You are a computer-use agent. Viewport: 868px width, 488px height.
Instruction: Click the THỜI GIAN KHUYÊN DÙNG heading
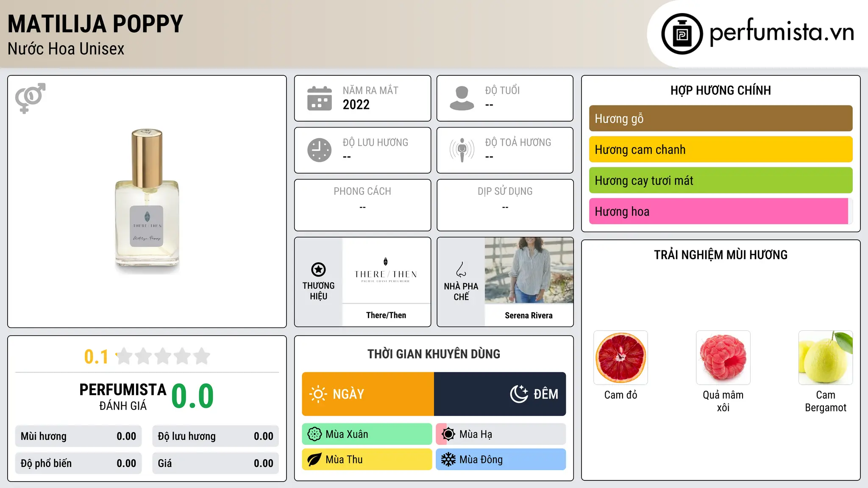click(x=434, y=354)
